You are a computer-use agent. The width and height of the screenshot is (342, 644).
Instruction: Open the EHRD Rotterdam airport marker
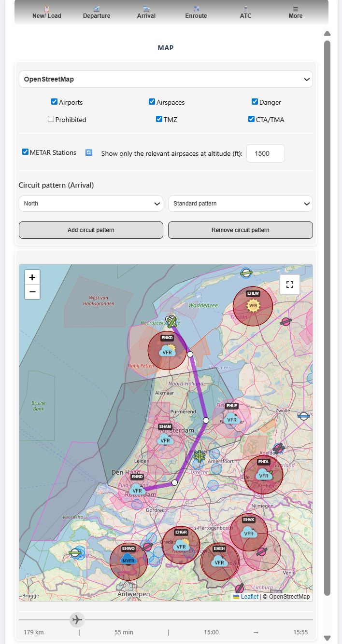coord(137,488)
